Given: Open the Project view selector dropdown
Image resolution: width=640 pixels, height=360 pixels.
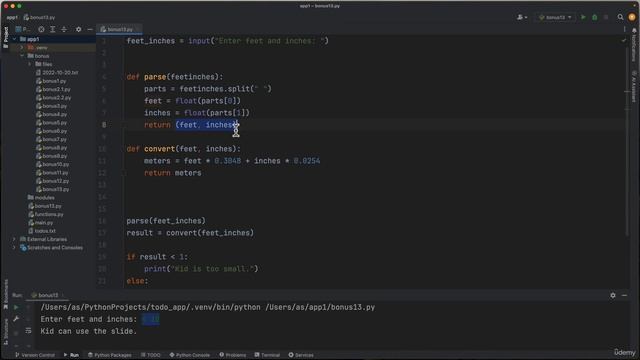Looking at the screenshot, I should [x=23, y=29].
